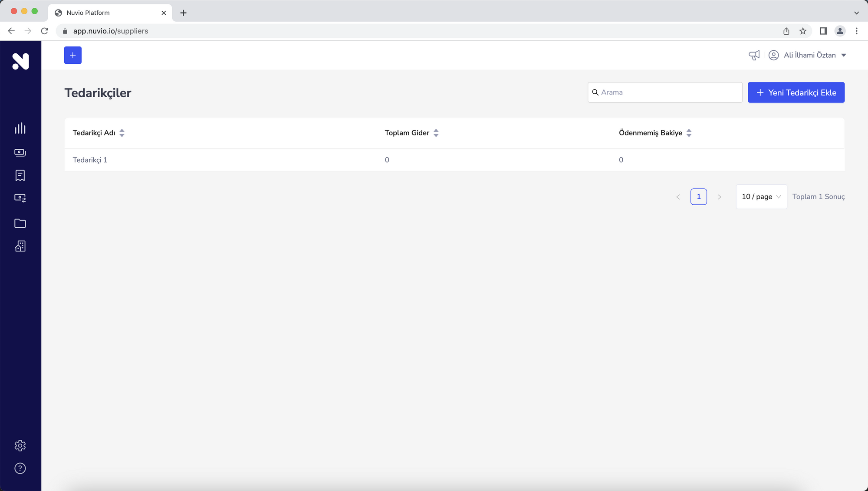Open the help question mark icon
Screen dimensions: 868x491
point(20,468)
